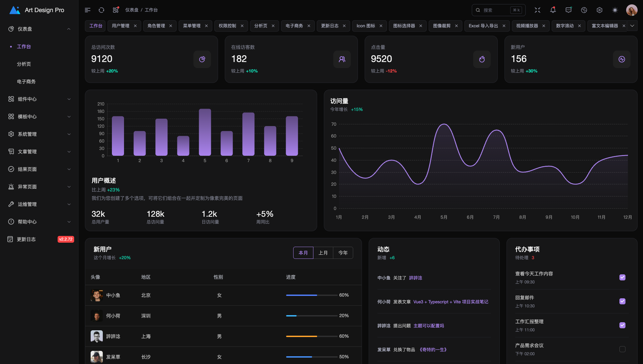This screenshot has height=364, width=643.
Task: Expand the 系统管理 sidebar menu
Action: (x=39, y=134)
